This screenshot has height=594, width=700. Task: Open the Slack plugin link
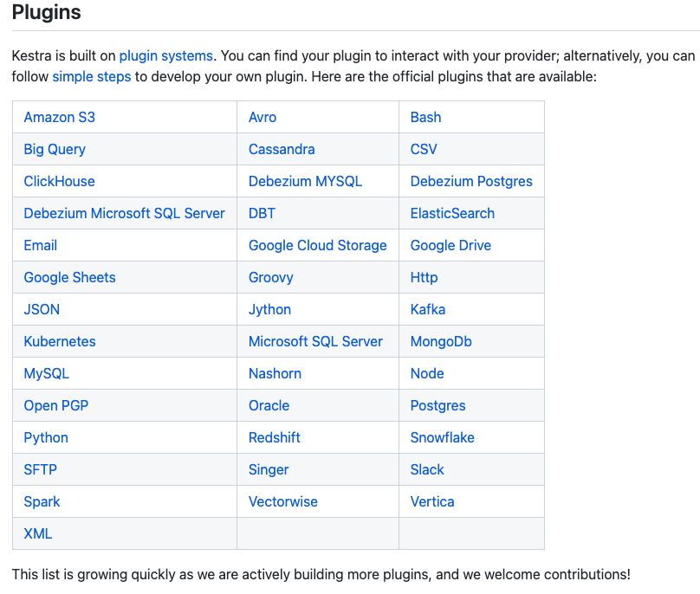[427, 470]
